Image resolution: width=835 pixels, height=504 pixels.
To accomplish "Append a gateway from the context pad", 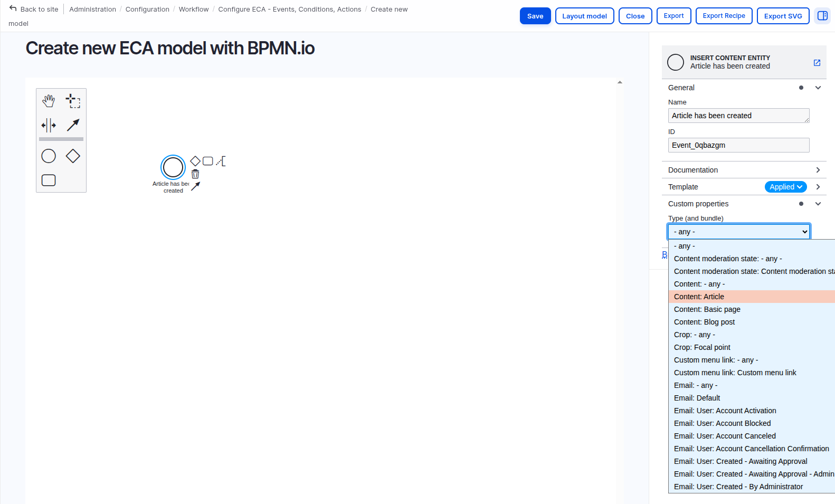I will (x=195, y=161).
